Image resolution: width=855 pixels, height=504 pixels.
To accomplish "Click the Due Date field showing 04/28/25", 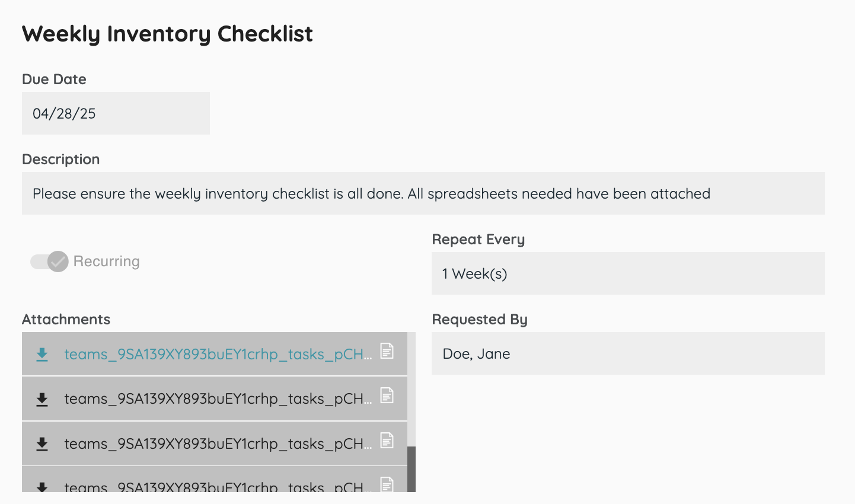I will pos(116,113).
